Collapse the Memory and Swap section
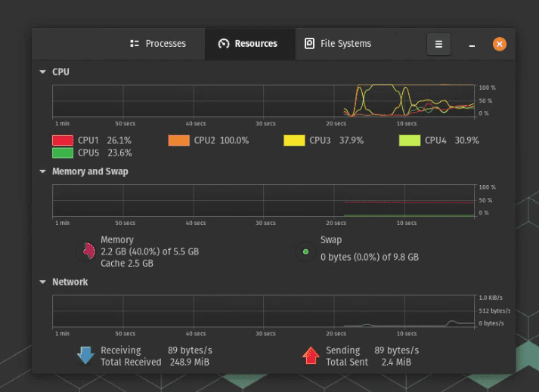This screenshot has width=539, height=392. tap(42, 171)
